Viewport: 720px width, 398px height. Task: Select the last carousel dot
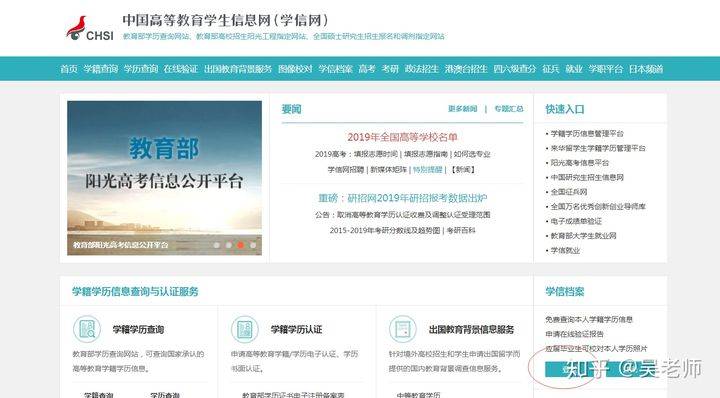click(x=253, y=245)
